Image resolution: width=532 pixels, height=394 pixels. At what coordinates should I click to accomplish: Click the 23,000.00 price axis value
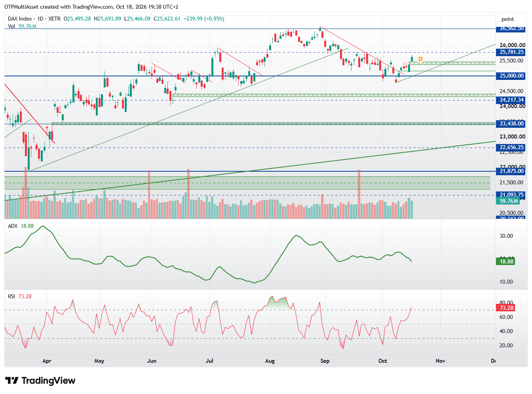[512, 137]
